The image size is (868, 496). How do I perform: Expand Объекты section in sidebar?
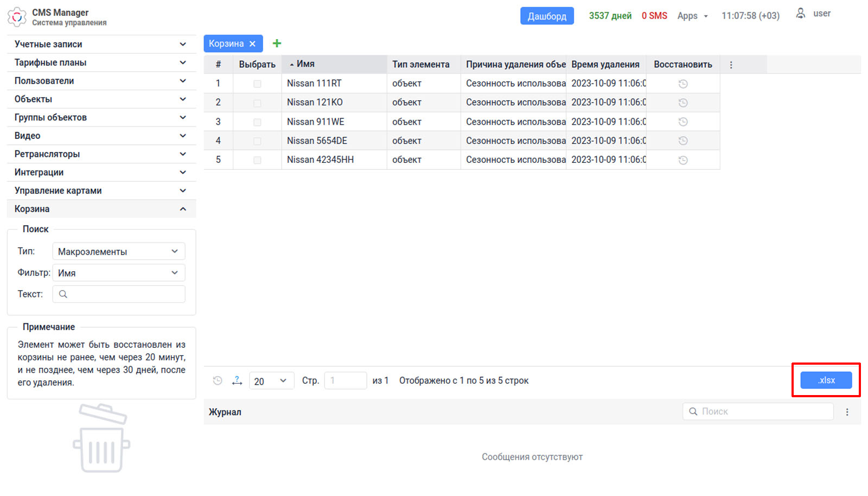101,99
